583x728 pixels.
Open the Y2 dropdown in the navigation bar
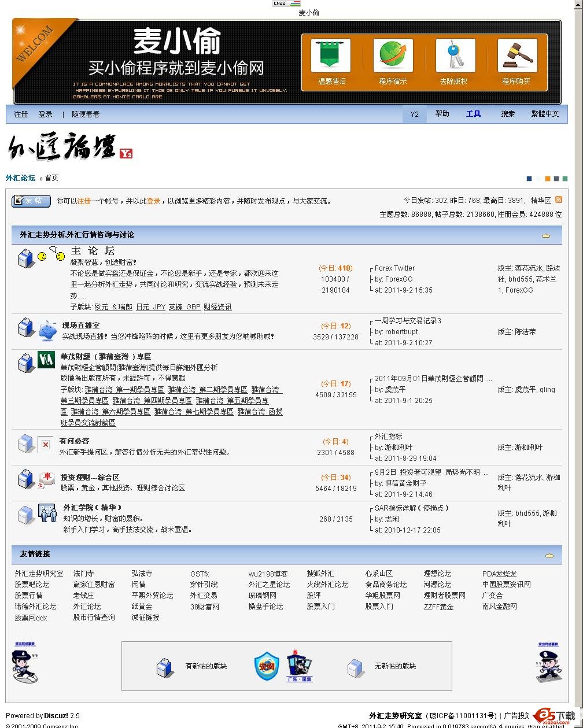click(415, 114)
